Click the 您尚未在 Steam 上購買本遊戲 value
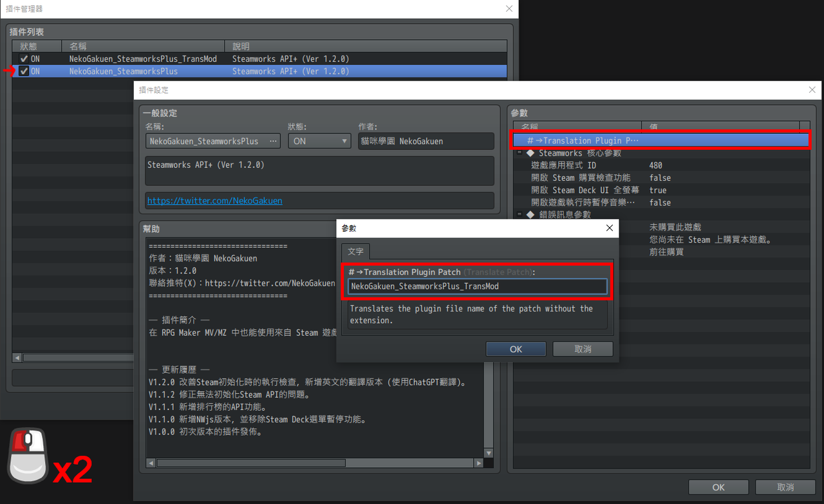This screenshot has width=824, height=504. 711,239
